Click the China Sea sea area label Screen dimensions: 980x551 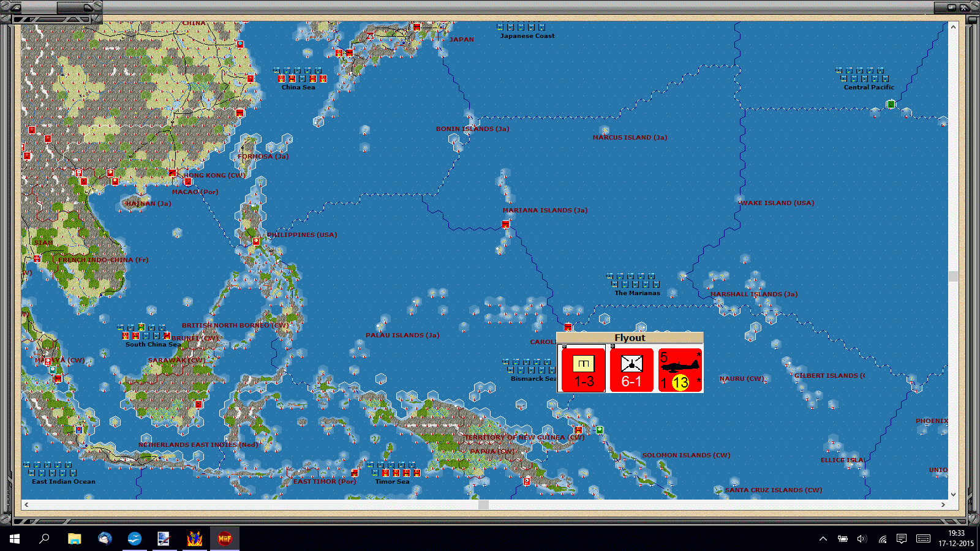298,88
